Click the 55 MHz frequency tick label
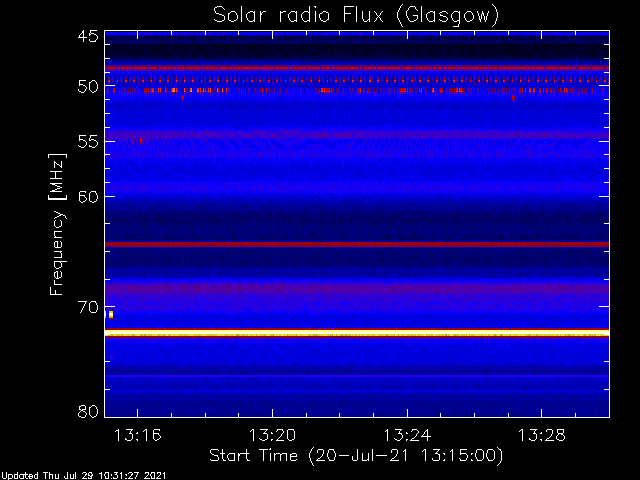The width and height of the screenshot is (640, 480). (87, 142)
